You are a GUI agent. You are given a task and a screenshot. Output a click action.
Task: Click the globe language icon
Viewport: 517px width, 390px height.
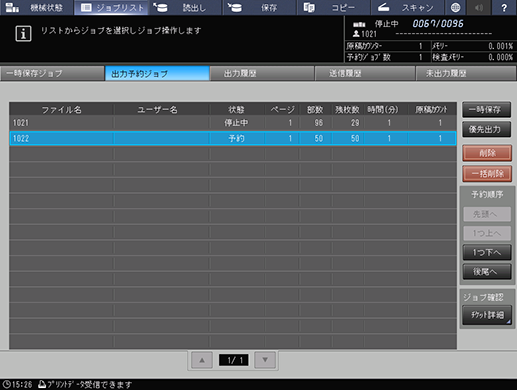[x=455, y=7]
